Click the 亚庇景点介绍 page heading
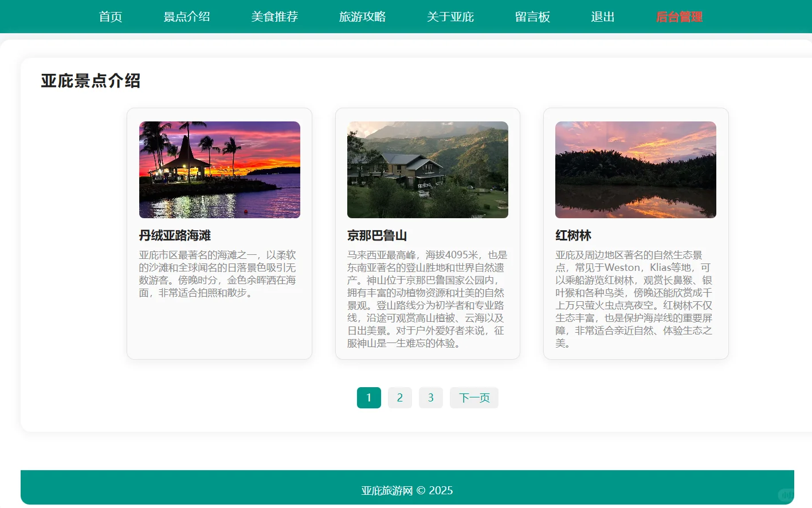This screenshot has height=508, width=812. [x=91, y=81]
